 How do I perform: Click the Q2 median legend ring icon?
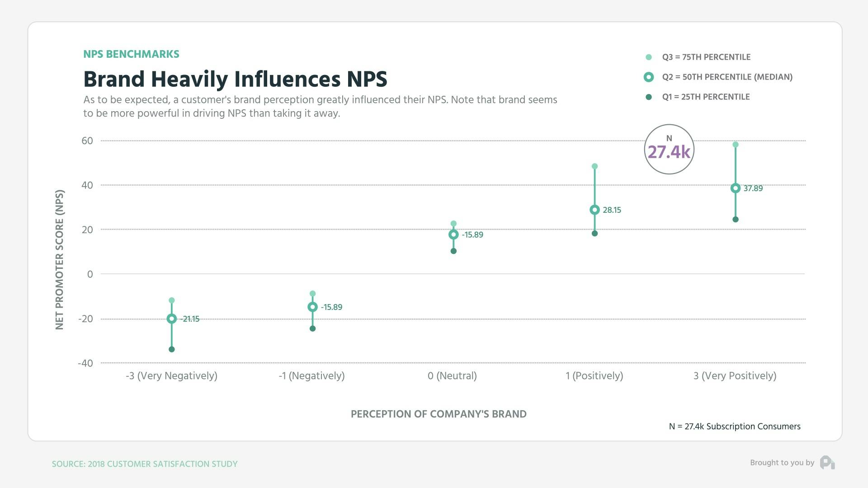(649, 77)
